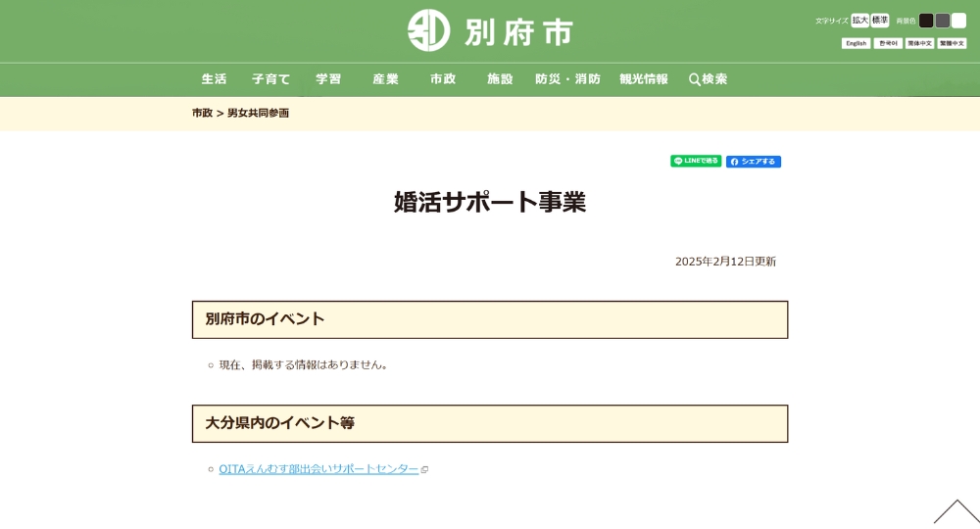
Task: Switch language to 한국어
Action: pos(888,43)
